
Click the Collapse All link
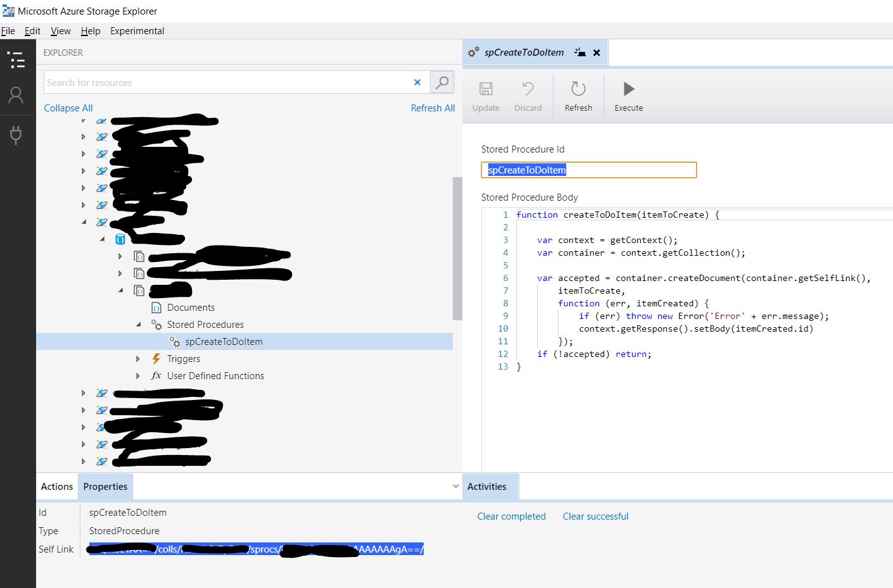(68, 108)
